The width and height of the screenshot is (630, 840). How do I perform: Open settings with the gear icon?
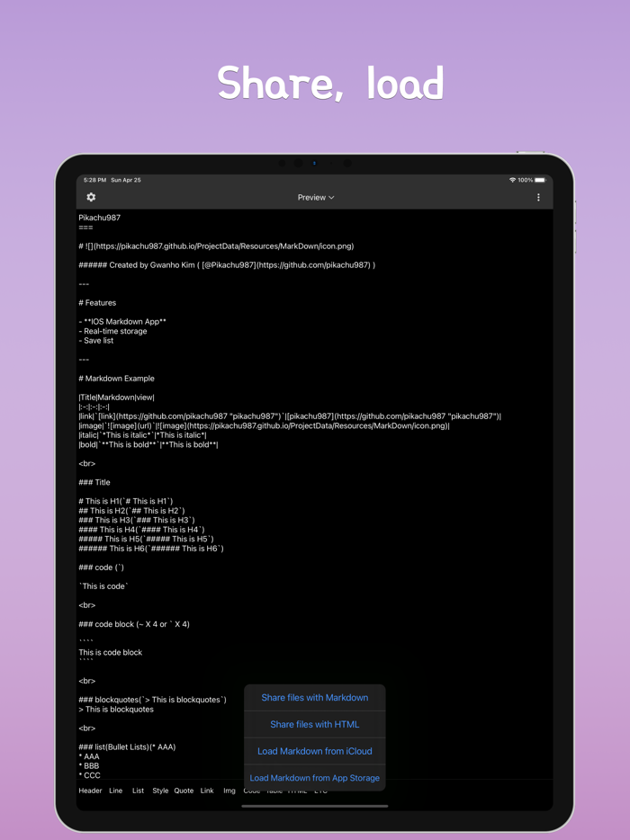tap(91, 197)
